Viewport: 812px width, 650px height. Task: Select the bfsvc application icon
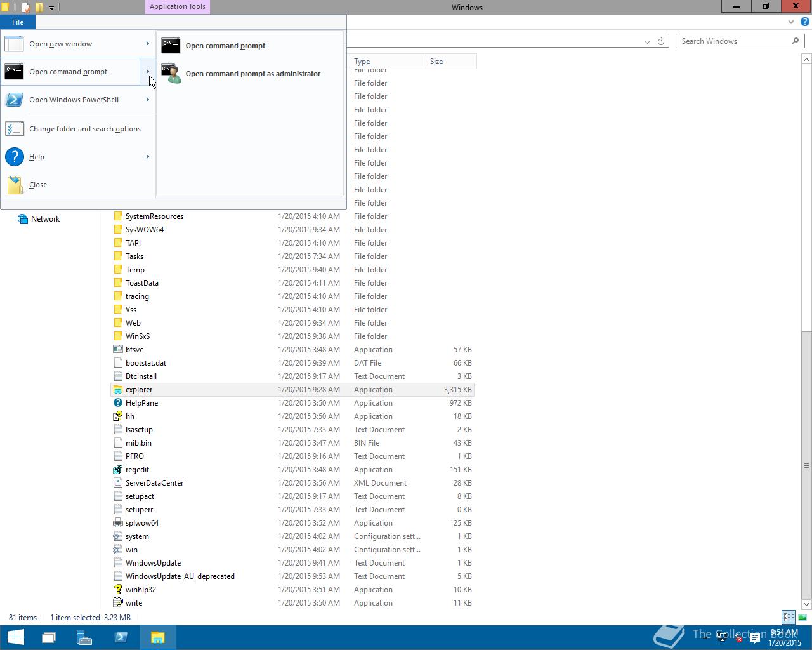tap(117, 350)
